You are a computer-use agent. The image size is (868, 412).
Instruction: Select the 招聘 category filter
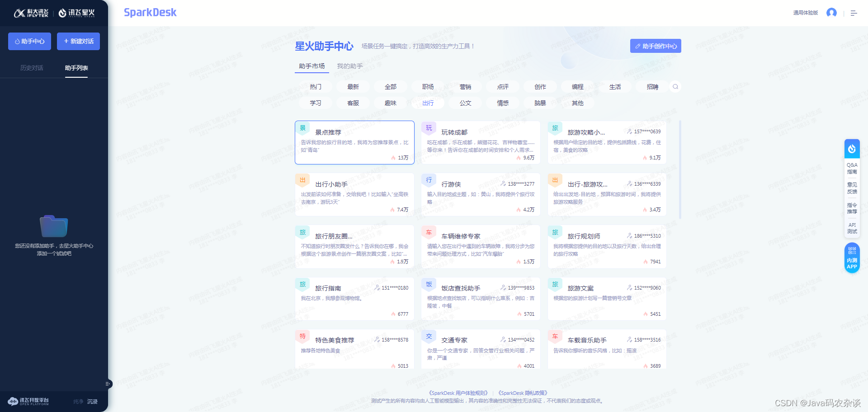coord(652,87)
